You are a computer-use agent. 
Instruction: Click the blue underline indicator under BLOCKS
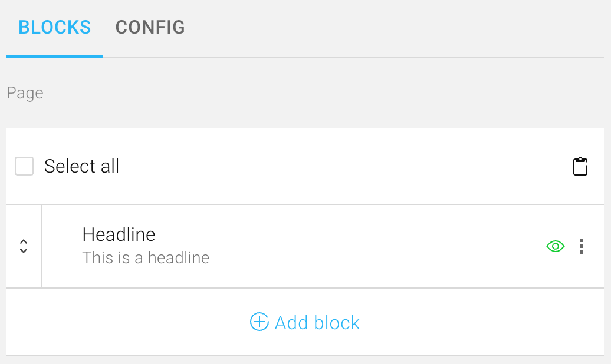point(54,57)
